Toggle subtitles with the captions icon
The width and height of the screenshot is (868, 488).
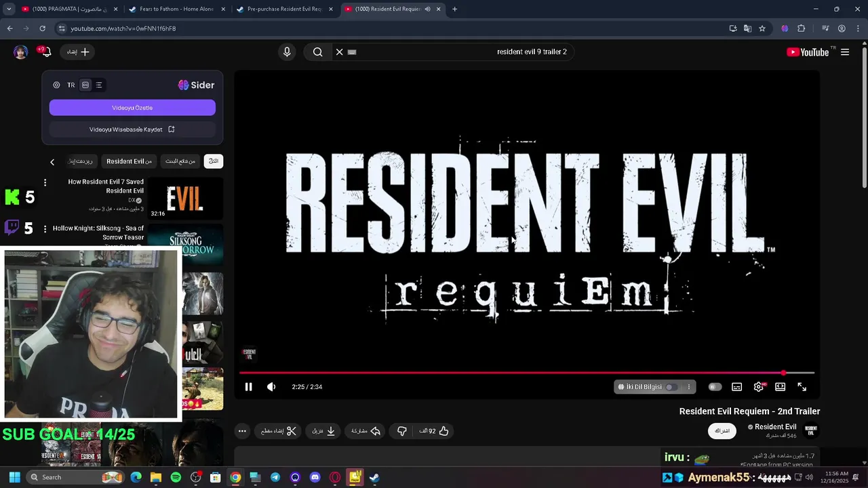point(737,387)
